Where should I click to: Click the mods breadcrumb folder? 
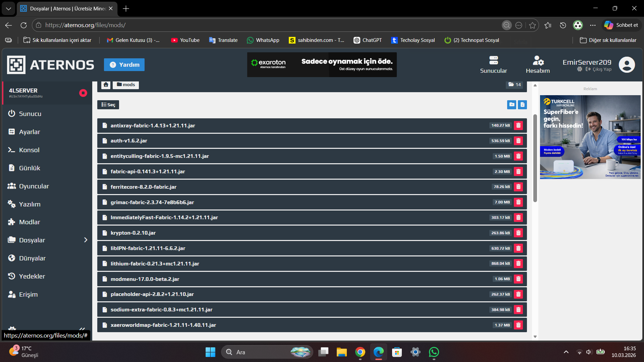pyautogui.click(x=126, y=85)
